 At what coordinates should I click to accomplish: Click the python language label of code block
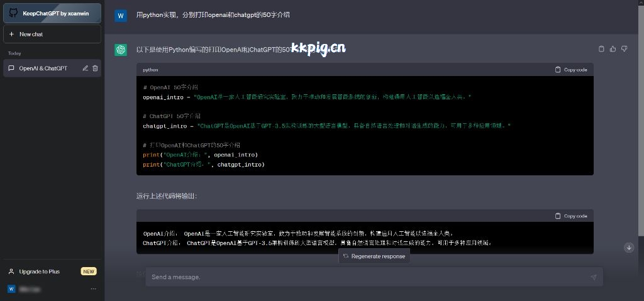(150, 70)
